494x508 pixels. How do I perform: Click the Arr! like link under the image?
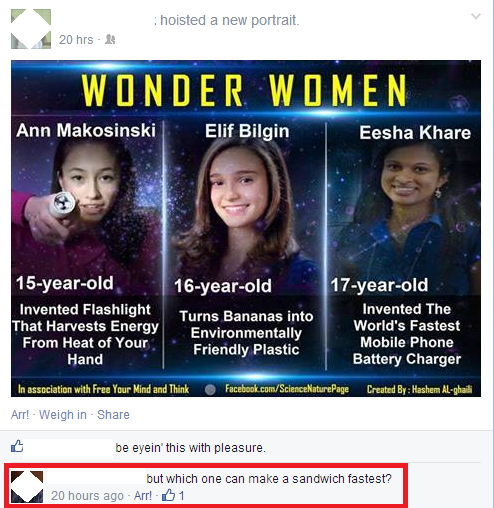pos(20,415)
